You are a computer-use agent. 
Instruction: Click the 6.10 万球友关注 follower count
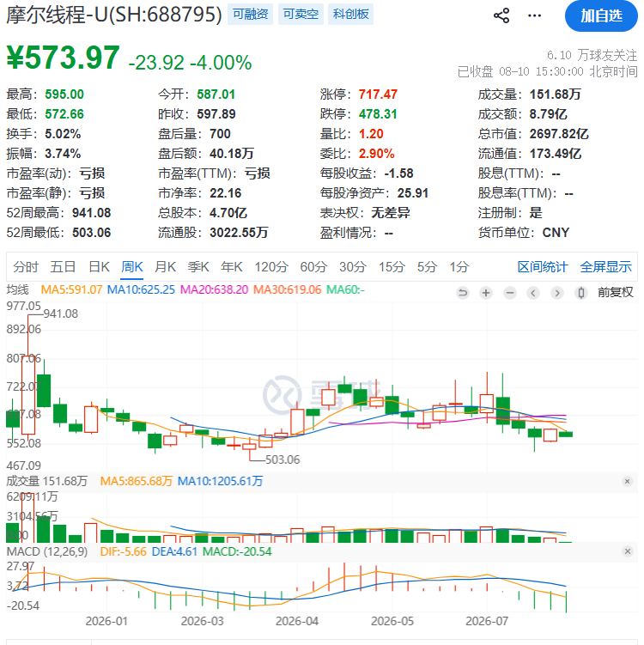[x=592, y=55]
